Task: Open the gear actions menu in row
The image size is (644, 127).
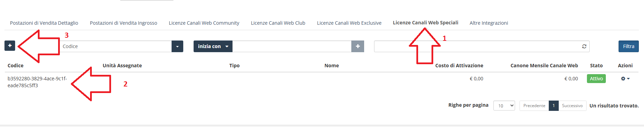Action: pos(625,79)
